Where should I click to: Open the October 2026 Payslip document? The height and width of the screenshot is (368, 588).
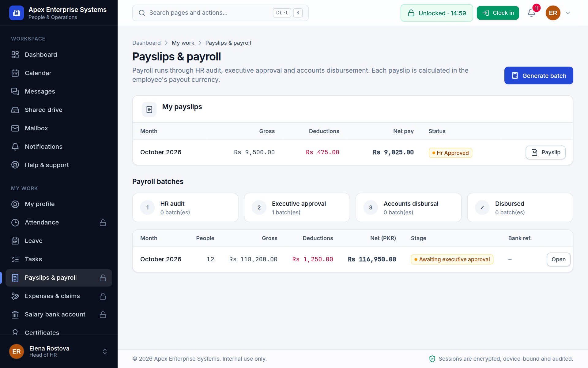point(545,152)
